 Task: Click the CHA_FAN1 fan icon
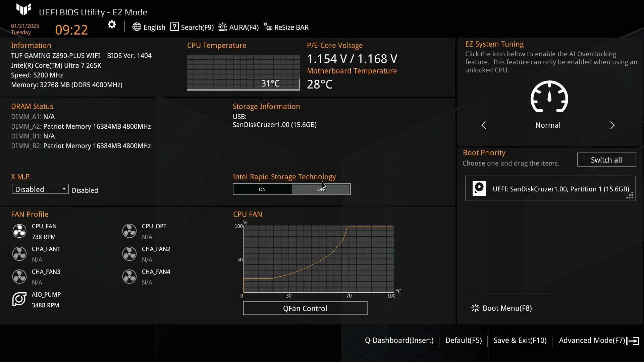pyautogui.click(x=19, y=254)
